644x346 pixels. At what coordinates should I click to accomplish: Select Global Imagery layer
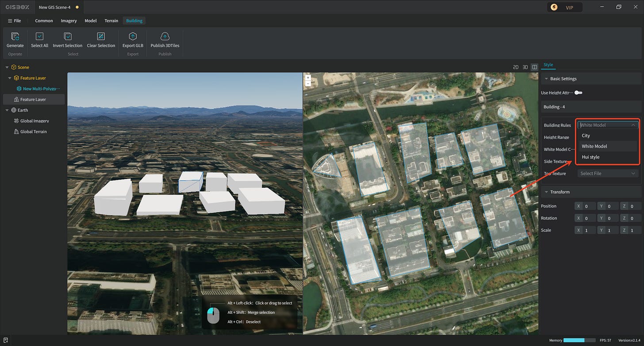(34, 121)
